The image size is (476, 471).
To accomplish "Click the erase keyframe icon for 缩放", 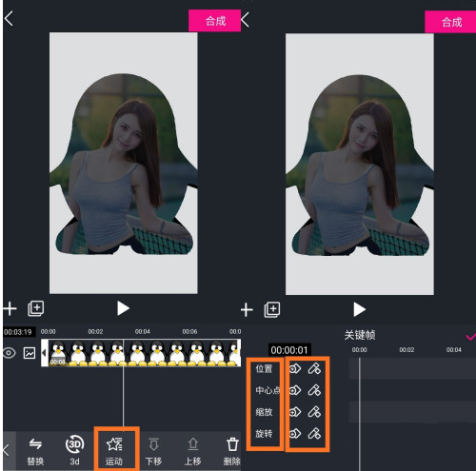I will coord(314,412).
